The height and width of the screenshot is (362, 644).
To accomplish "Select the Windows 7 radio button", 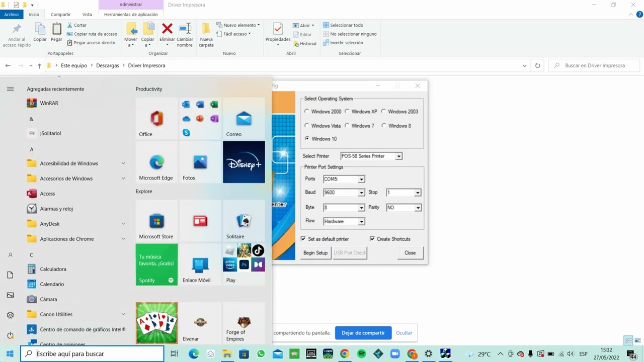I will click(x=347, y=126).
